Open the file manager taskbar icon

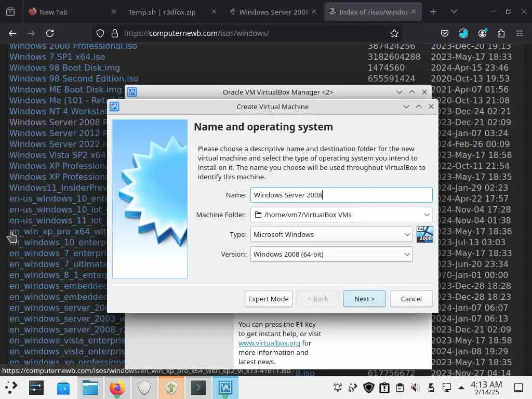click(x=90, y=388)
